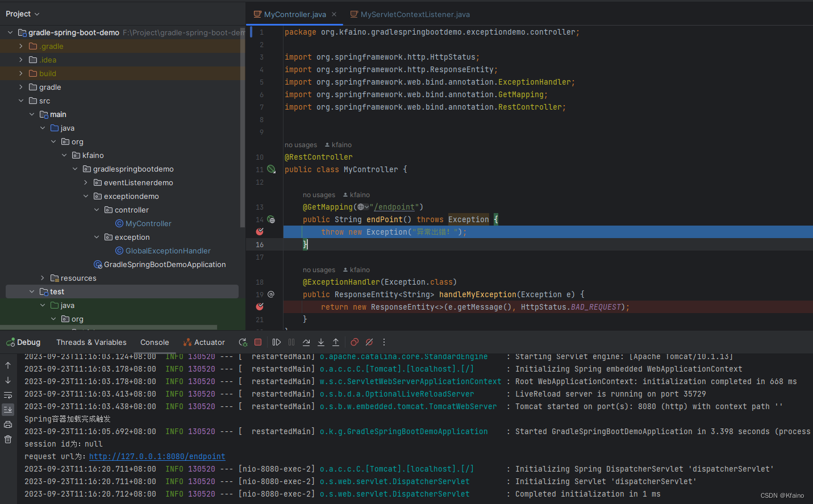Click the project tree horizontal scrollbar

click(x=109, y=327)
